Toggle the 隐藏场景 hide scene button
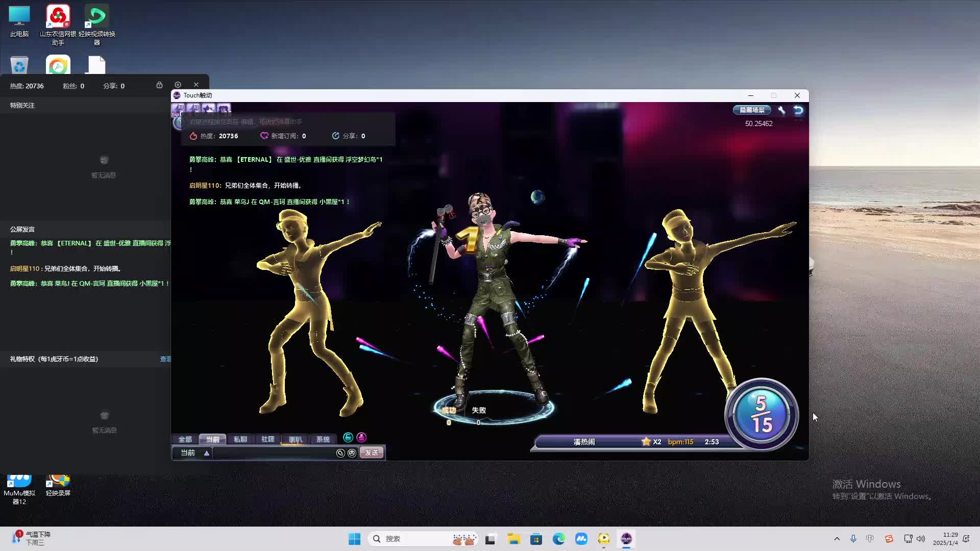980x551 pixels. coord(752,110)
